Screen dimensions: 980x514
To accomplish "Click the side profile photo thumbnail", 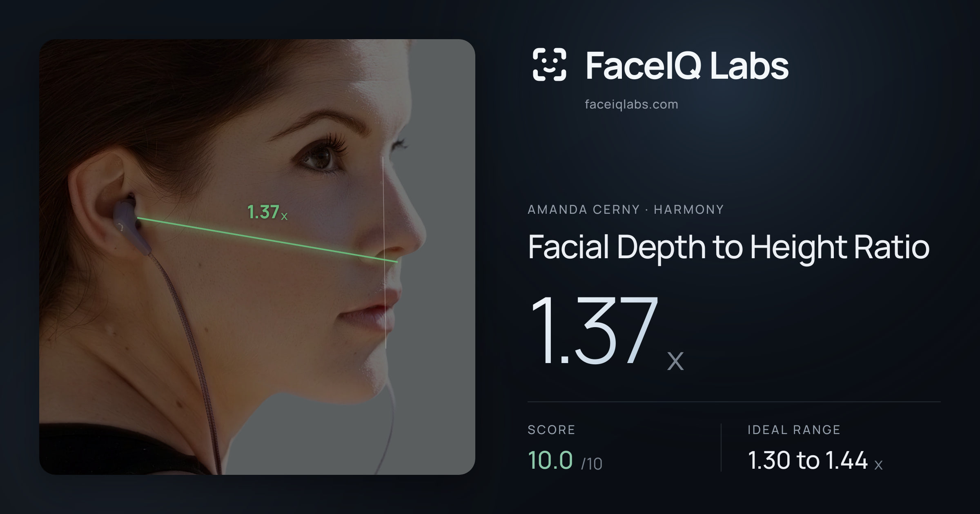I will point(257,257).
